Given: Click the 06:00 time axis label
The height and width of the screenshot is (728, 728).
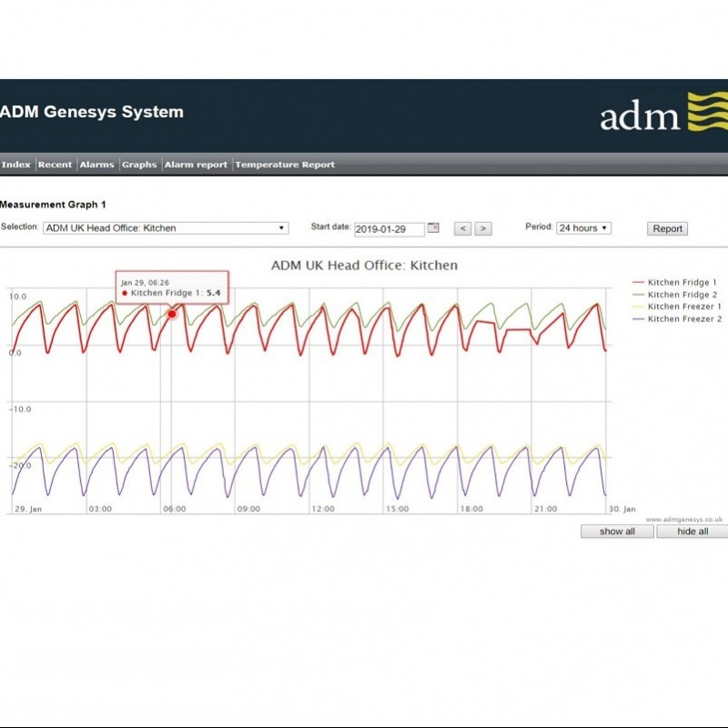Looking at the screenshot, I should point(175,509).
